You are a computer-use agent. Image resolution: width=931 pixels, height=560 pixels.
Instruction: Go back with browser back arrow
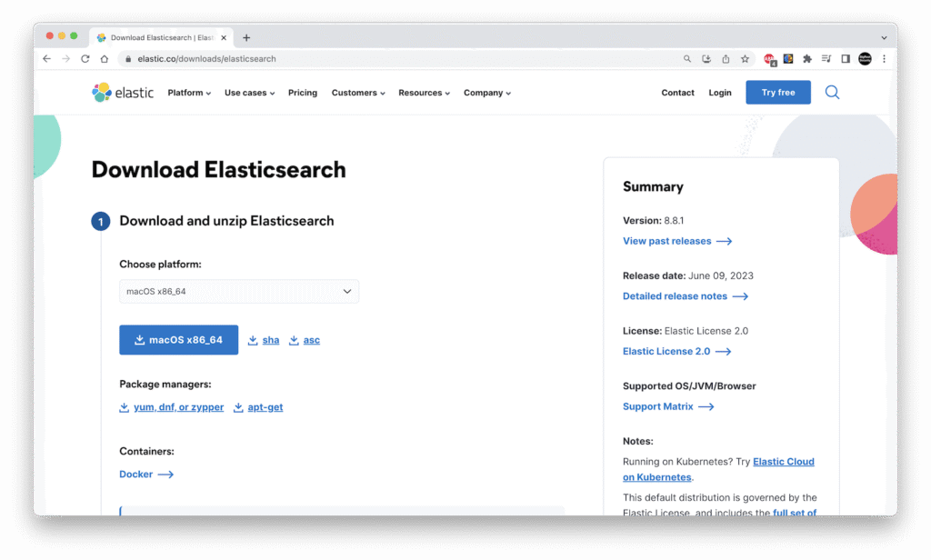tap(47, 59)
